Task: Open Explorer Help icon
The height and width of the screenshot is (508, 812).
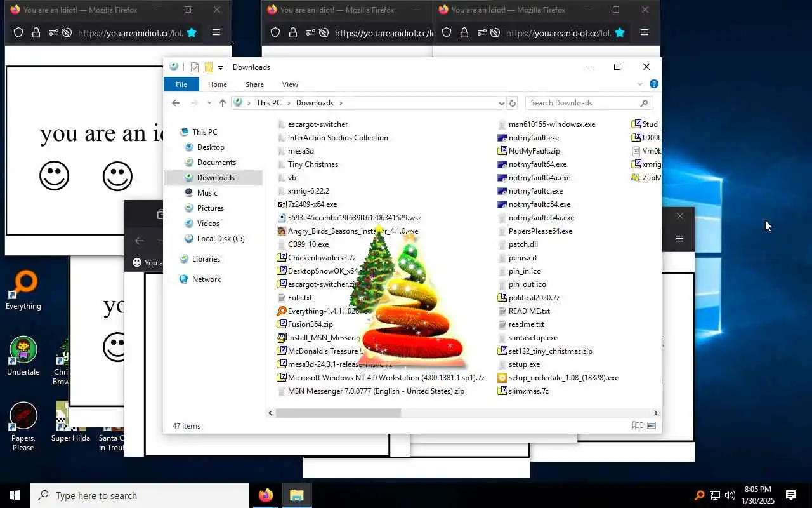Action: pyautogui.click(x=653, y=84)
